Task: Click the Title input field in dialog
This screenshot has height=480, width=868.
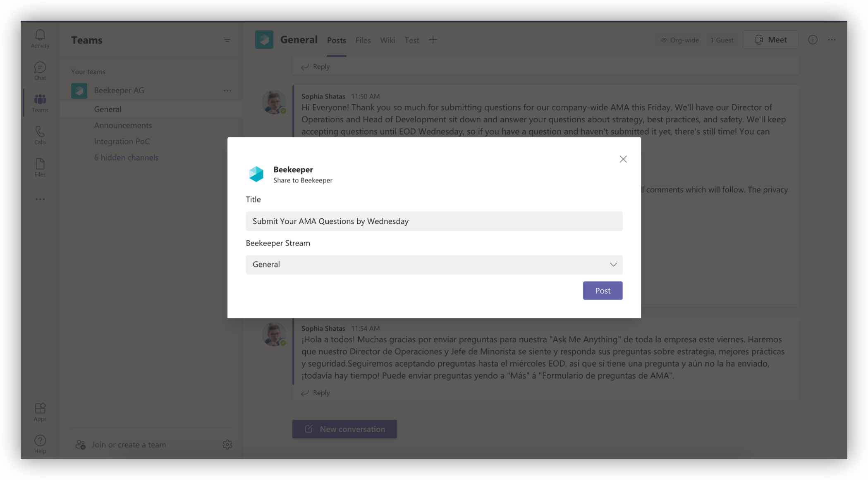Action: click(434, 221)
